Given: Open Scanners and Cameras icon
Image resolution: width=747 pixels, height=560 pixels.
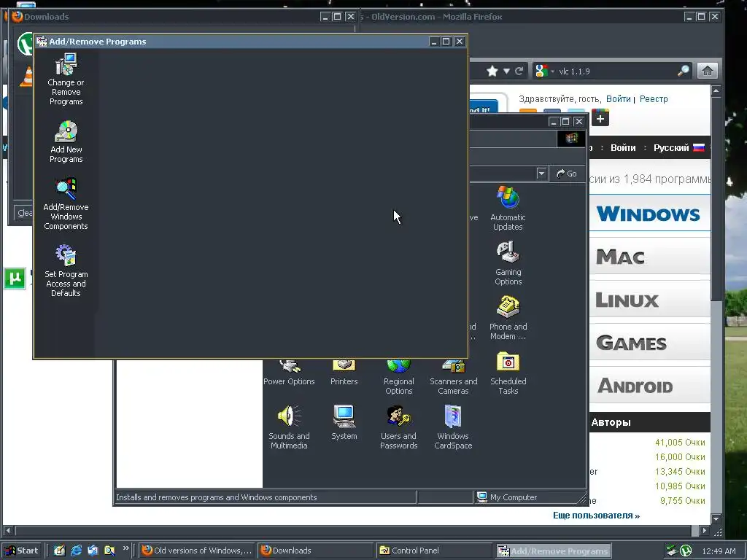Looking at the screenshot, I should pyautogui.click(x=453, y=377).
